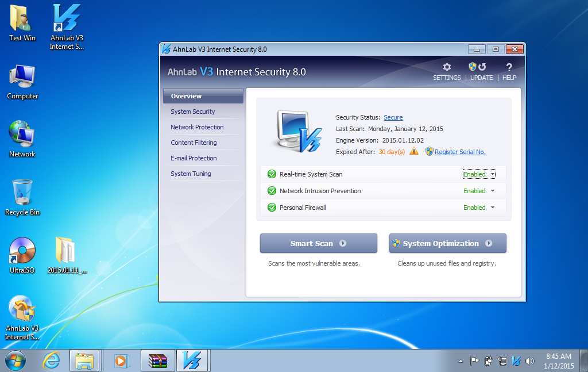Click Register Serial No. link
588x372 pixels.
point(460,152)
